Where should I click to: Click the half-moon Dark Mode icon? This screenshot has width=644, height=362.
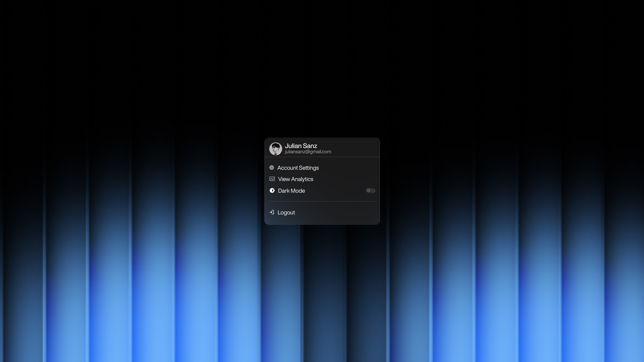coord(272,191)
